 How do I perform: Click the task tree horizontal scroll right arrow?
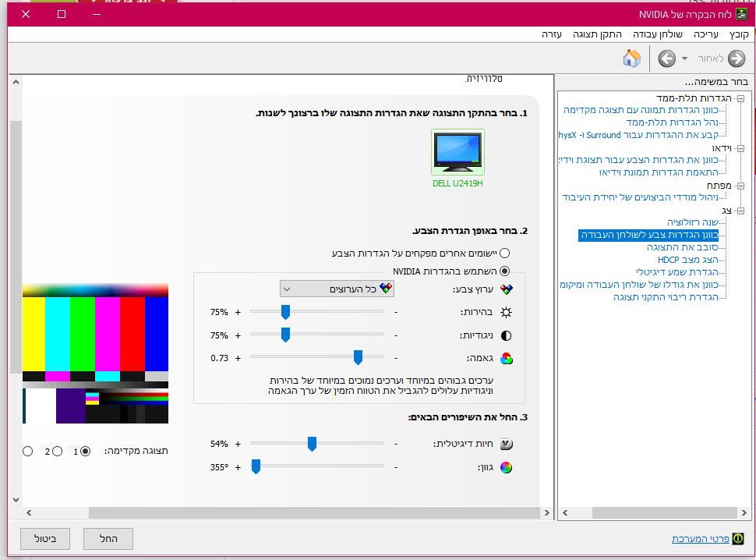tap(744, 512)
